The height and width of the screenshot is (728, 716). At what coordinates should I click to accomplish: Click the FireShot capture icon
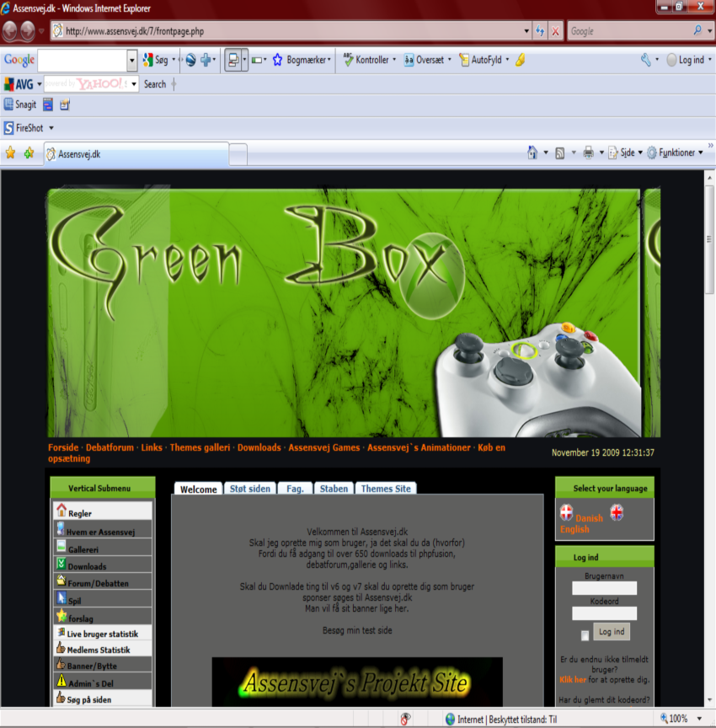[8, 128]
